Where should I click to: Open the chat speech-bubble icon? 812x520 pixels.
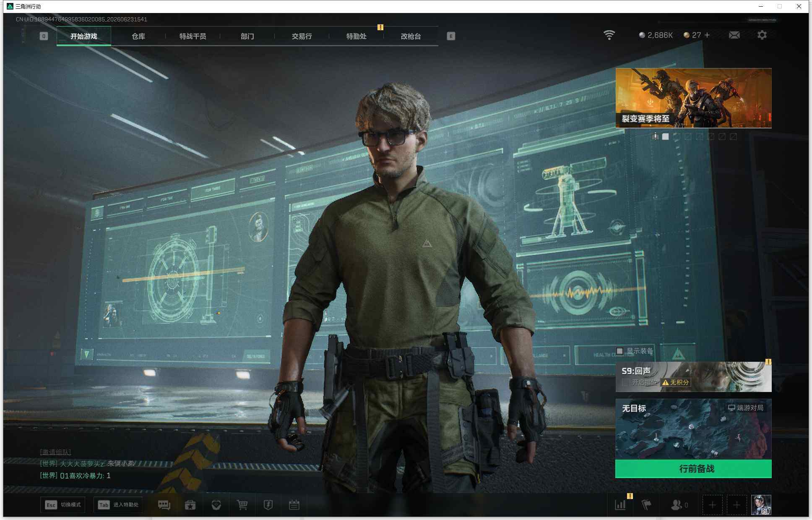(x=164, y=505)
